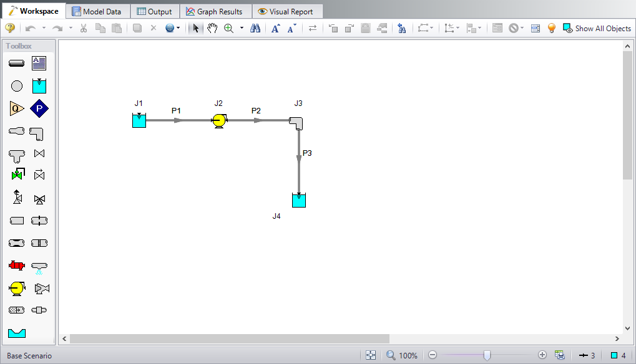The height and width of the screenshot is (364, 636).
Task: Switch to the Model Data tab
Action: click(97, 11)
